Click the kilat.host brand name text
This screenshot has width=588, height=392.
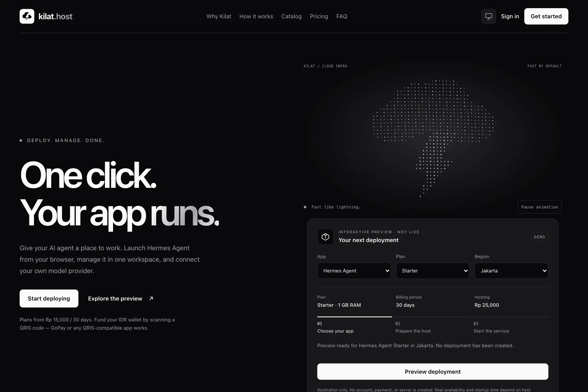(56, 16)
